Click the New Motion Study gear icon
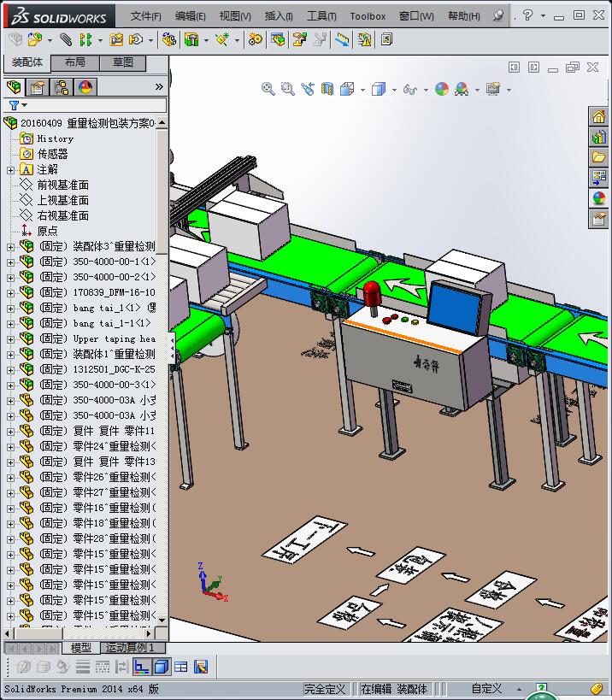 point(256,39)
